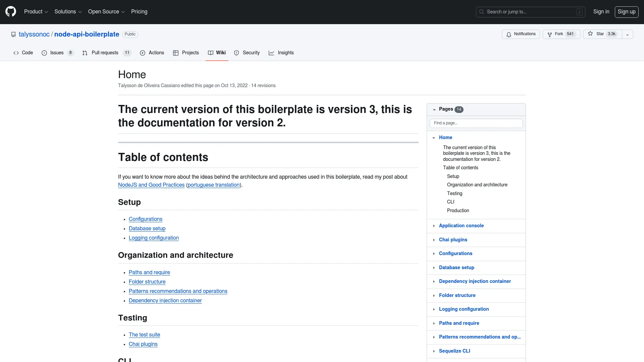Click the search magnifier icon
644x362 pixels.
(482, 12)
